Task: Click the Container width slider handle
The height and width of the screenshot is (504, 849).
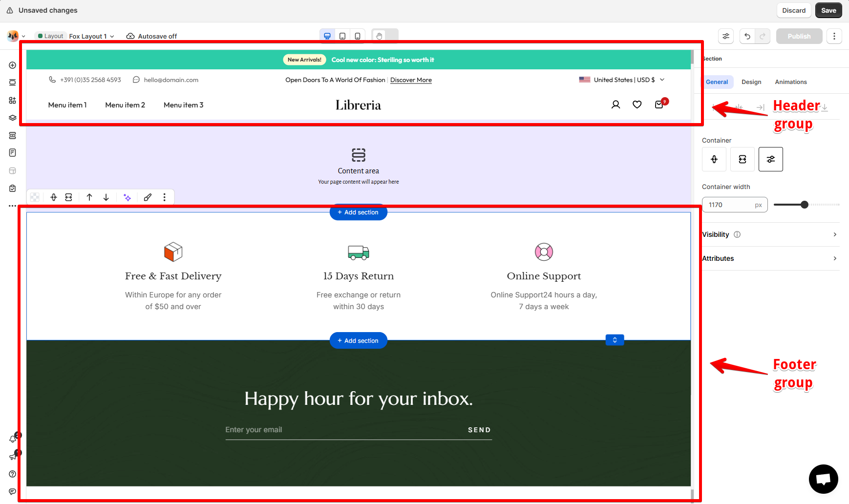Action: click(805, 205)
